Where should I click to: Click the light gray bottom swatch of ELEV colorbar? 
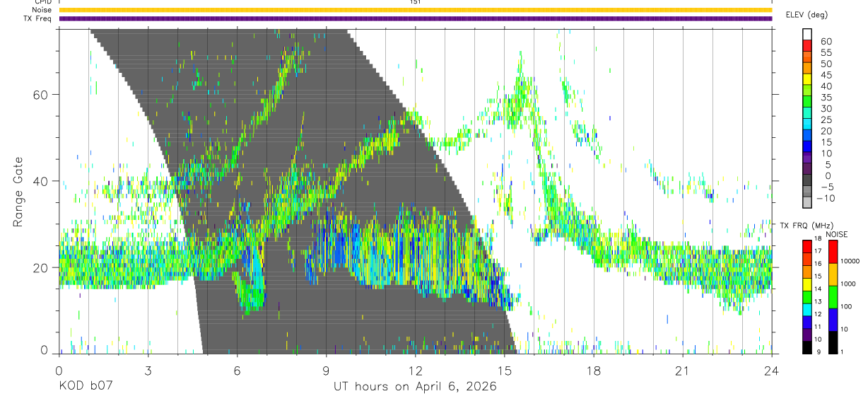click(x=807, y=203)
